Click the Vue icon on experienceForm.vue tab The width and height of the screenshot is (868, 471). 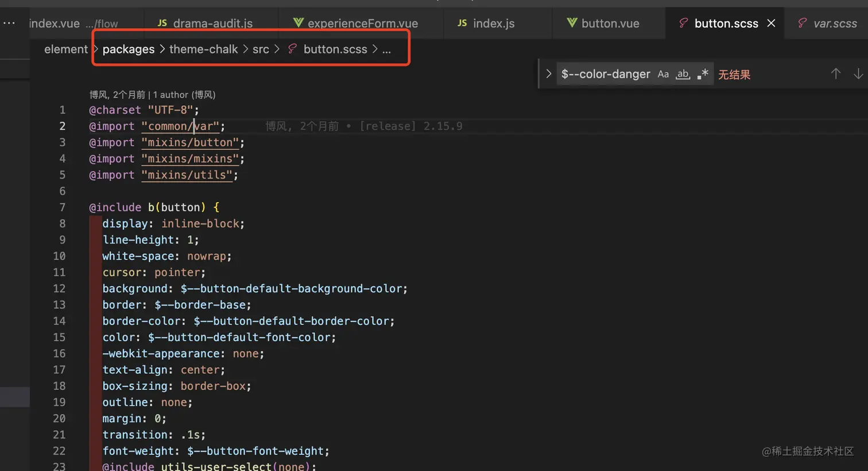point(299,23)
